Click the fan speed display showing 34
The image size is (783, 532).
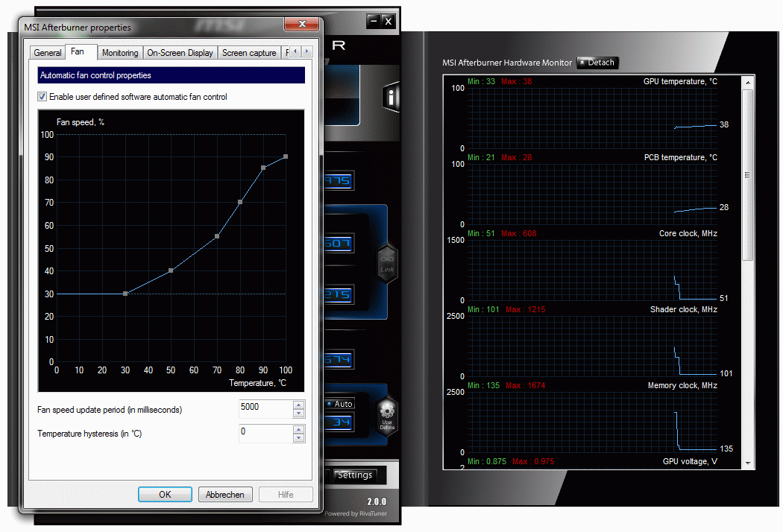coord(339,422)
